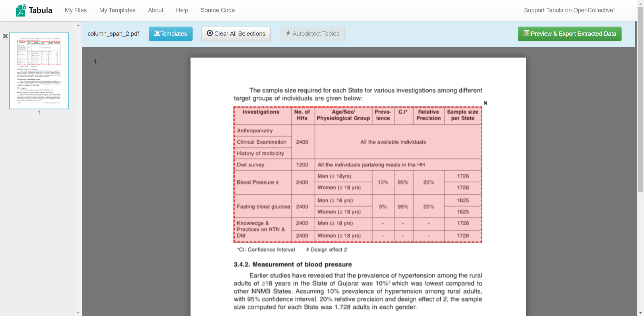Visit the Source Code link
This screenshot has height=316, width=644.
click(217, 10)
